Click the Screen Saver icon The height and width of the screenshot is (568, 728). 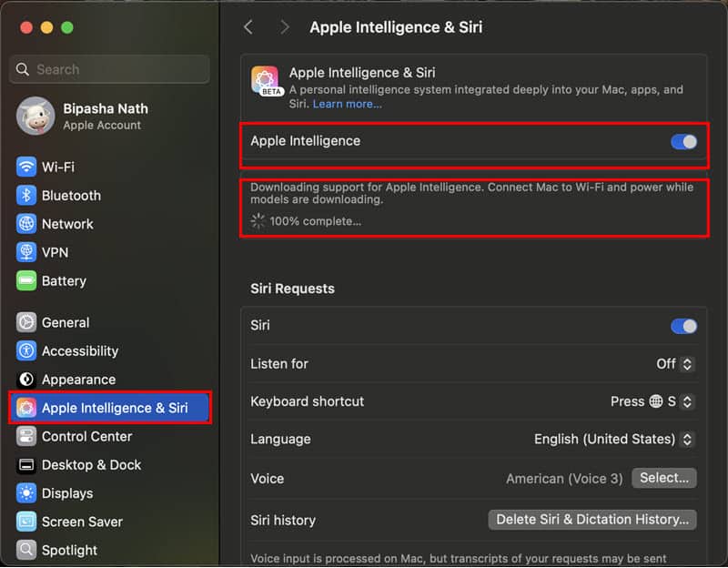pos(26,522)
